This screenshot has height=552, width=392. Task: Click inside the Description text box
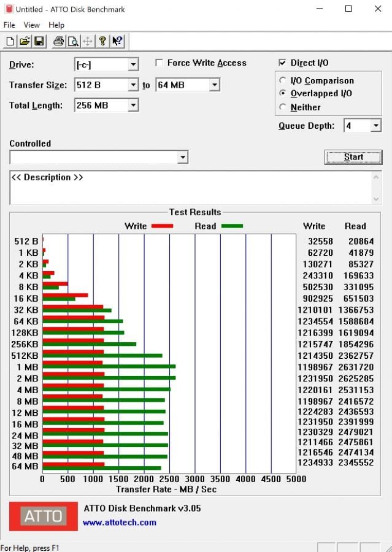(x=190, y=188)
